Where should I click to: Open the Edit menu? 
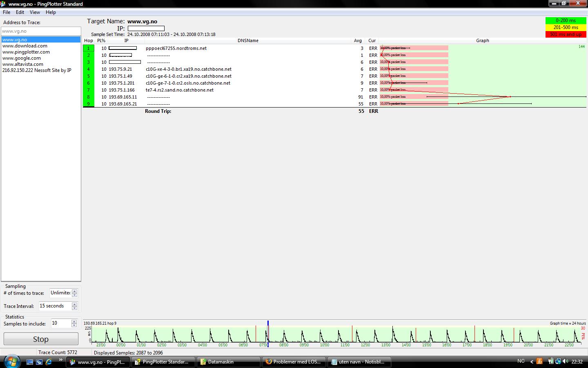pyautogui.click(x=20, y=12)
